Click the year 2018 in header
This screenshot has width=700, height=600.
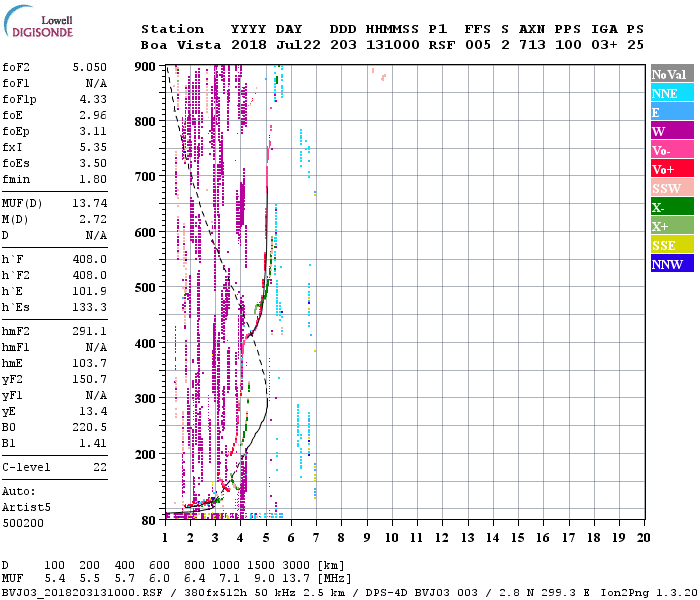coord(249,45)
